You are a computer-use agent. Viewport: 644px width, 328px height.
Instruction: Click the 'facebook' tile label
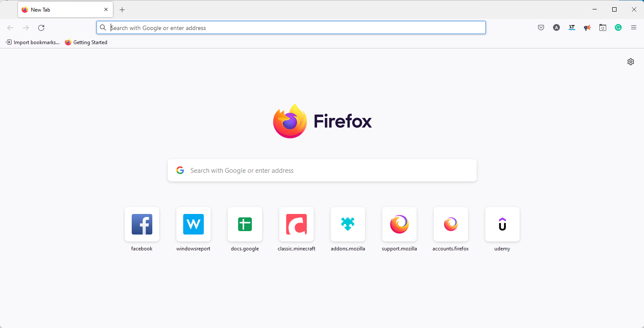pyautogui.click(x=142, y=249)
